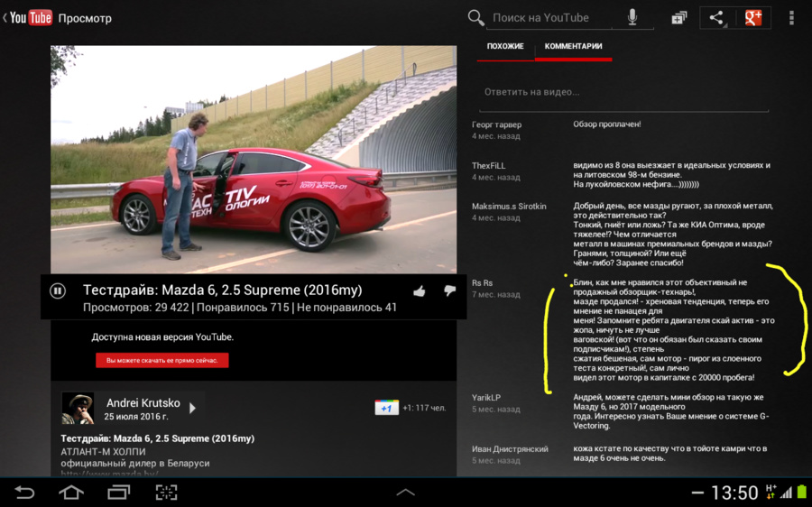Select the view count line Просмотров: 29 422
The height and width of the screenshot is (507, 812).
point(135,308)
